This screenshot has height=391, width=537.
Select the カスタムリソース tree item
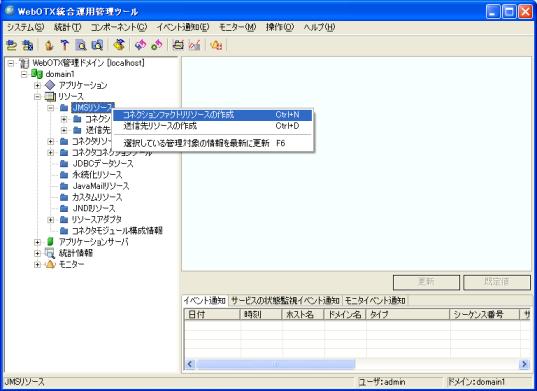[x=97, y=197]
